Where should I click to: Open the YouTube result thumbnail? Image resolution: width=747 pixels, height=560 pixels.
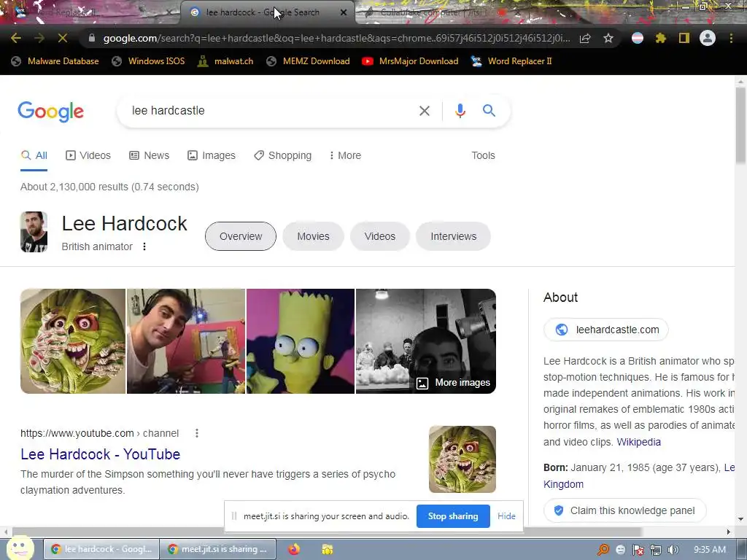[462, 459]
